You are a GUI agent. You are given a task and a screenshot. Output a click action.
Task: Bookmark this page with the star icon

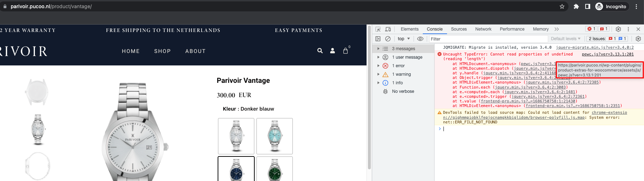point(562,6)
